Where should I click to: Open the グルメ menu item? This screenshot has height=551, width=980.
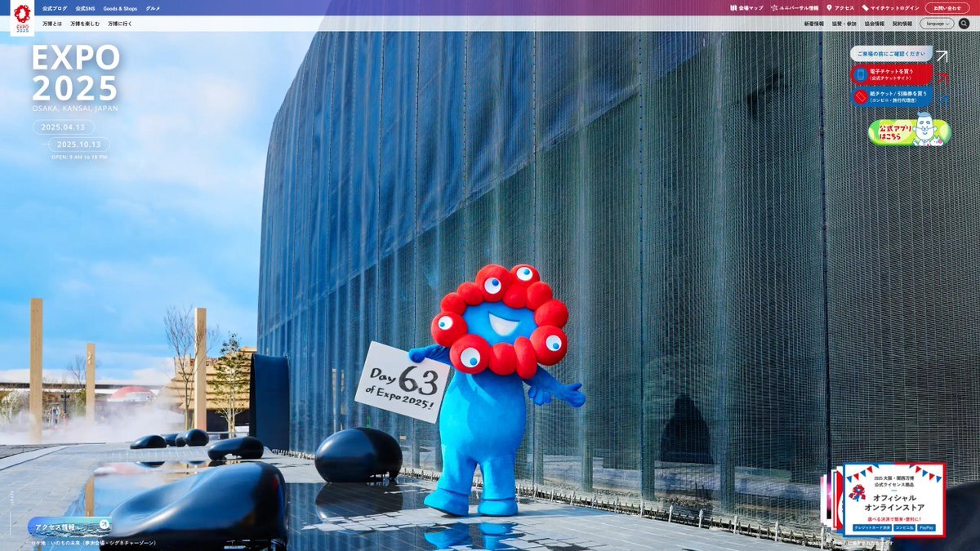(153, 8)
